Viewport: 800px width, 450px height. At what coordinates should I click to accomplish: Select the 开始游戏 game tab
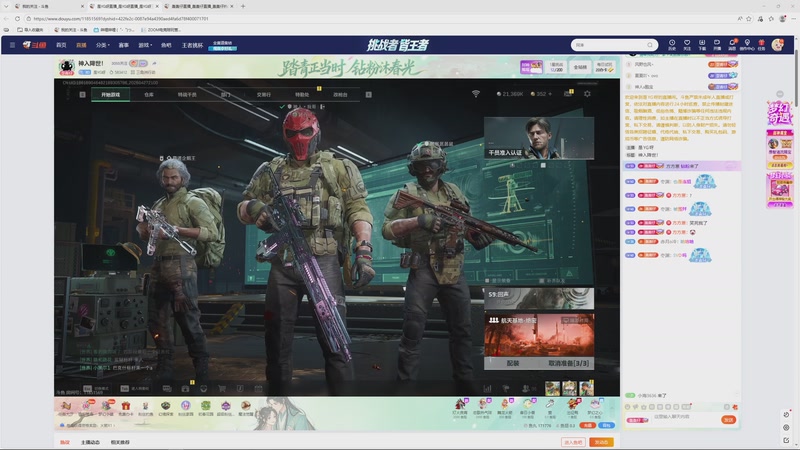click(x=110, y=94)
